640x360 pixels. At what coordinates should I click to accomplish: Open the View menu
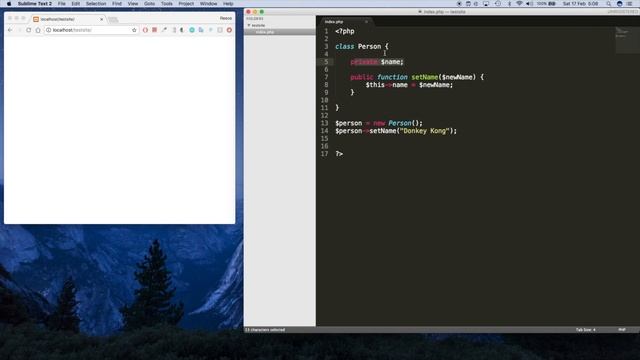click(x=133, y=4)
